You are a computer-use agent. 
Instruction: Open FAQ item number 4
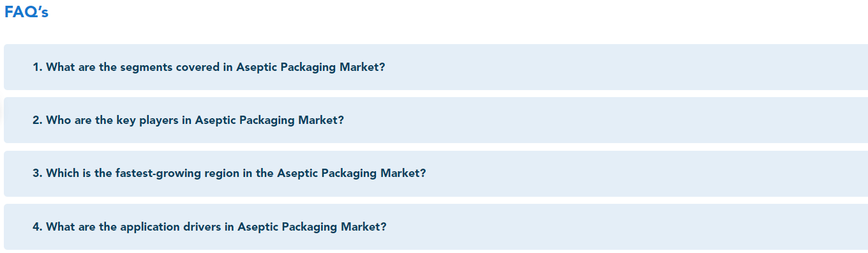tap(436, 227)
